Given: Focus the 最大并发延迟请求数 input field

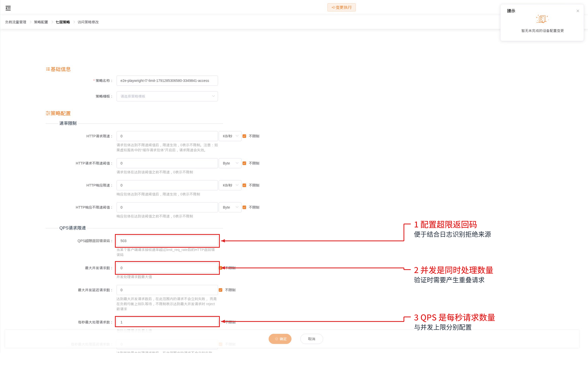Looking at the screenshot, I should 167,290.
